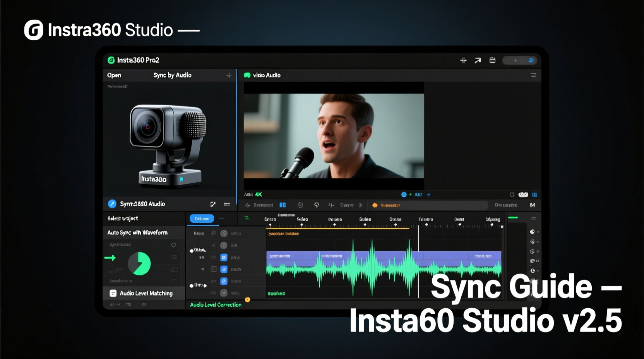The image size is (644, 359).
Task: Click the AI badge in the playback bar
Action: [x=418, y=195]
